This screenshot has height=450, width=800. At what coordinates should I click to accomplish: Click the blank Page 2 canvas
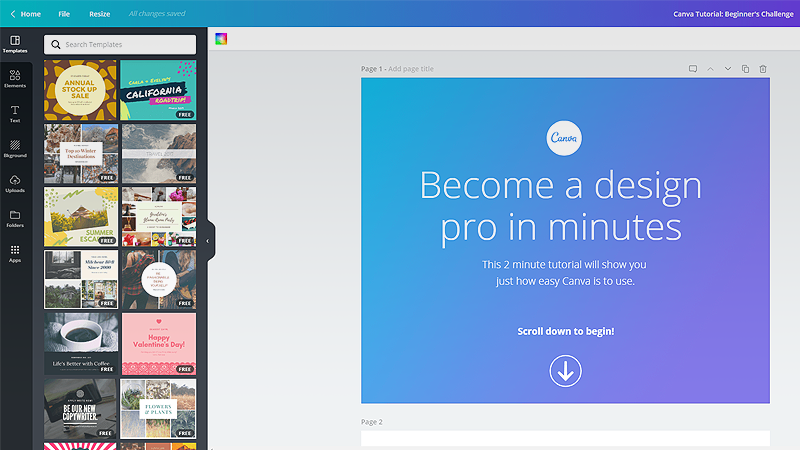pyautogui.click(x=565, y=439)
